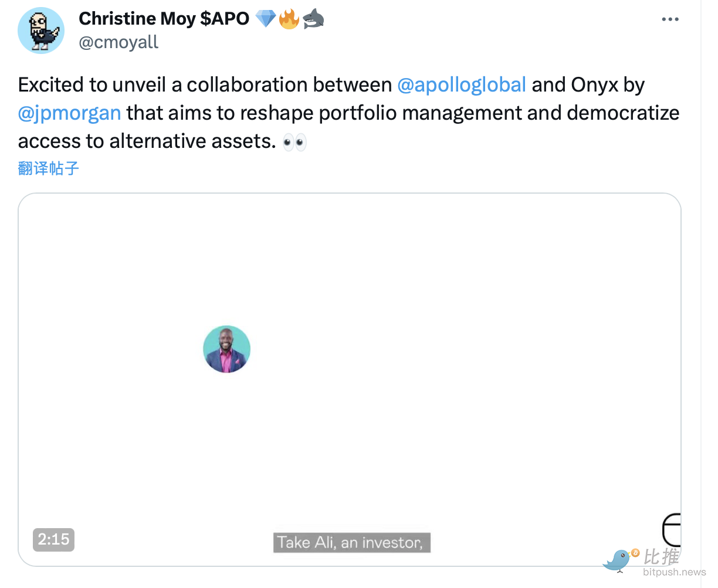Image resolution: width=718 pixels, height=588 pixels.
Task: Click the Bitpush blue bird logo
Action: 619,560
